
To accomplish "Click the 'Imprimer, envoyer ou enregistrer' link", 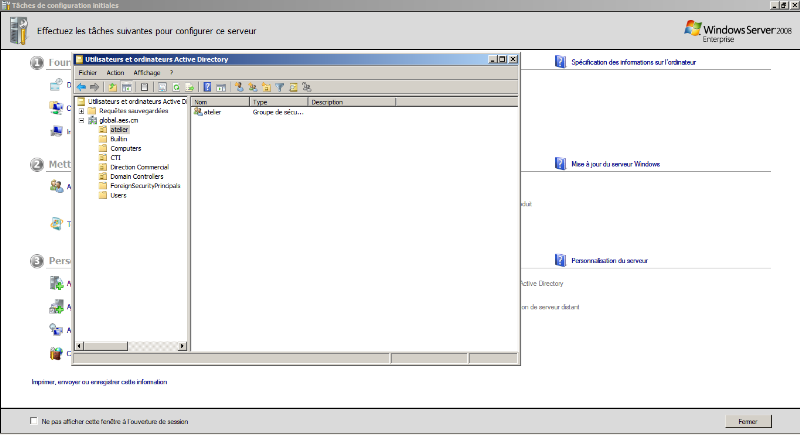I will [x=99, y=382].
